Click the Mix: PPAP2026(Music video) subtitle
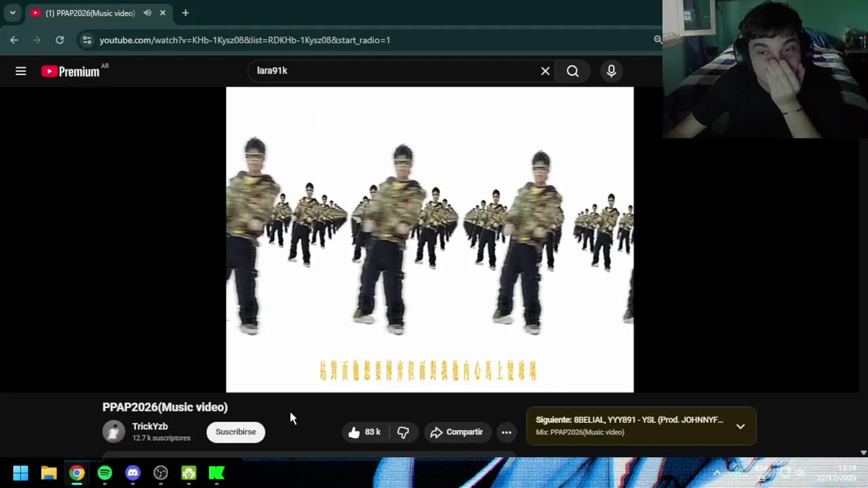 click(x=580, y=432)
